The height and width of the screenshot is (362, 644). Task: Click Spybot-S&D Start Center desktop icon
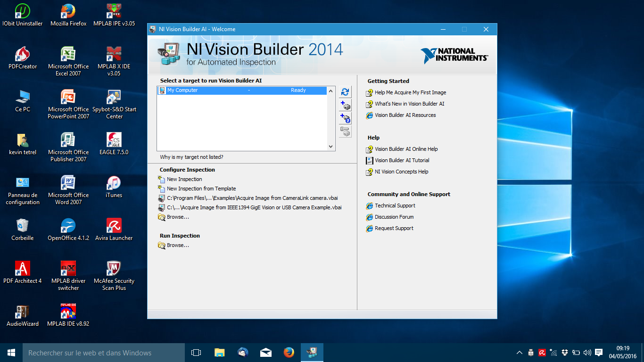[114, 104]
